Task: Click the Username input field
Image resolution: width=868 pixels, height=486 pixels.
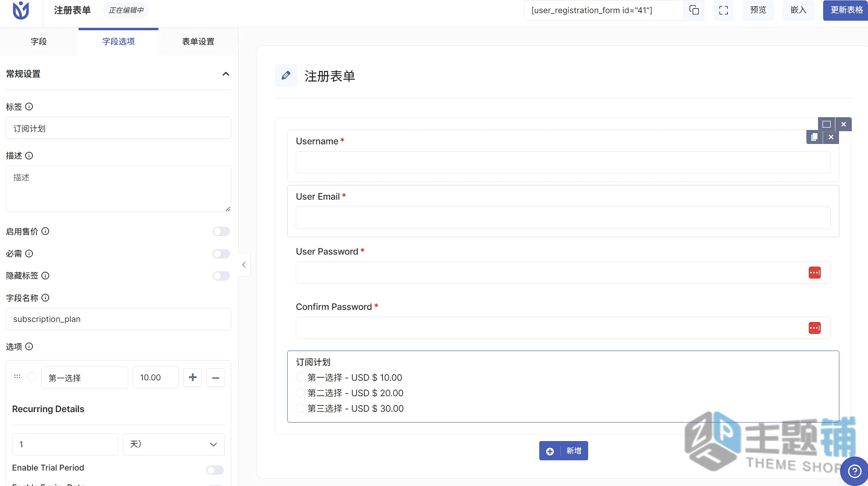Action: (x=563, y=162)
